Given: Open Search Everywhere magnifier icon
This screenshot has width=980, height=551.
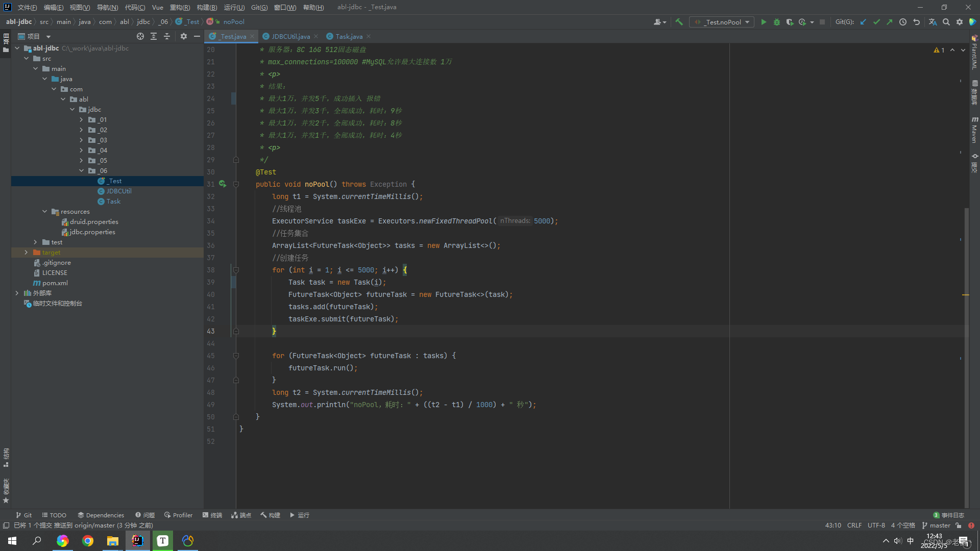Looking at the screenshot, I should pyautogui.click(x=946, y=22).
